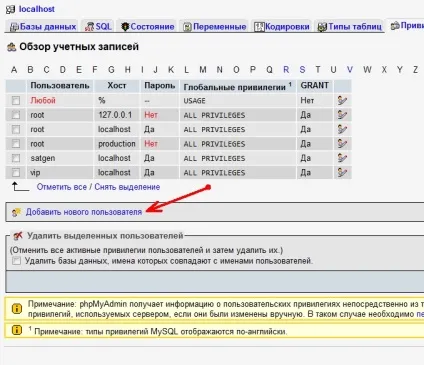Screen dimensions: 424x365
Task: Click edit privileges icon for root production
Action: (342, 144)
